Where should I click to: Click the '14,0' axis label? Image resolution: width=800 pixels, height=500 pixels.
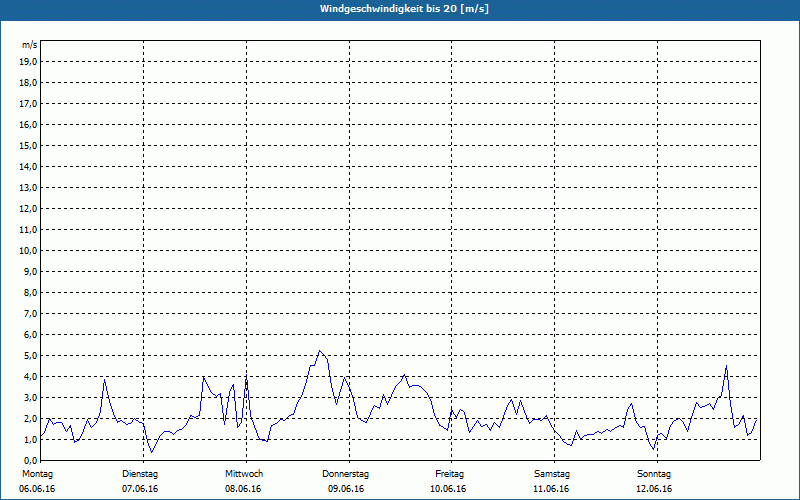pos(28,166)
